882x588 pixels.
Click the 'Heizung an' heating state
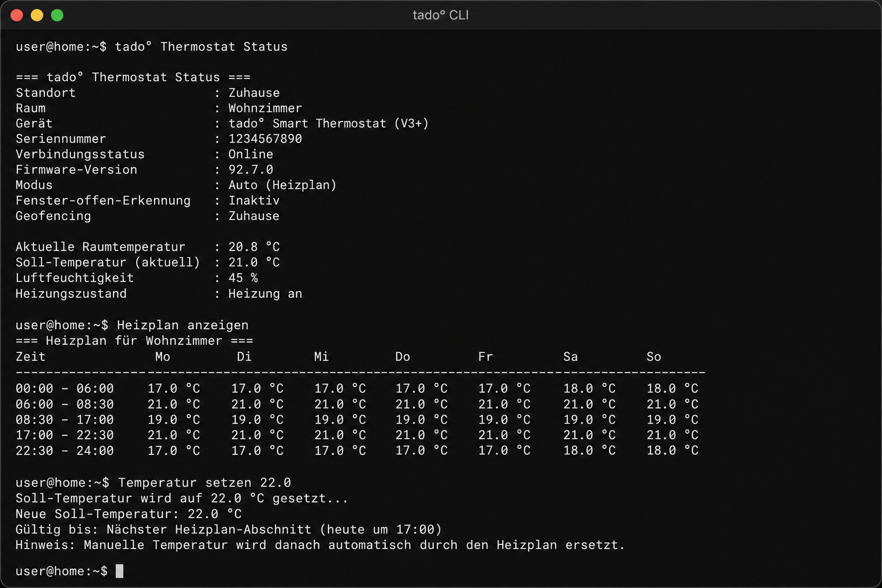pyautogui.click(x=265, y=294)
